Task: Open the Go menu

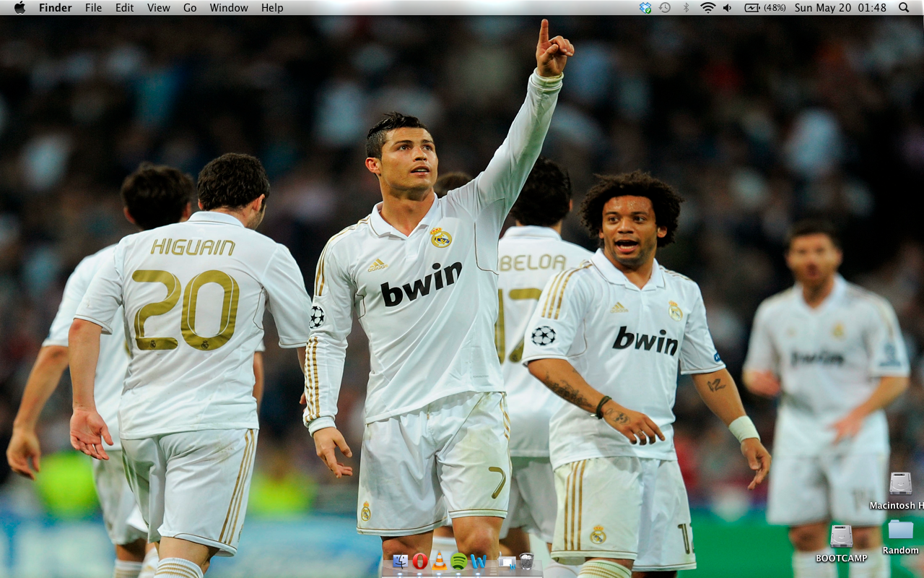Action: [190, 8]
